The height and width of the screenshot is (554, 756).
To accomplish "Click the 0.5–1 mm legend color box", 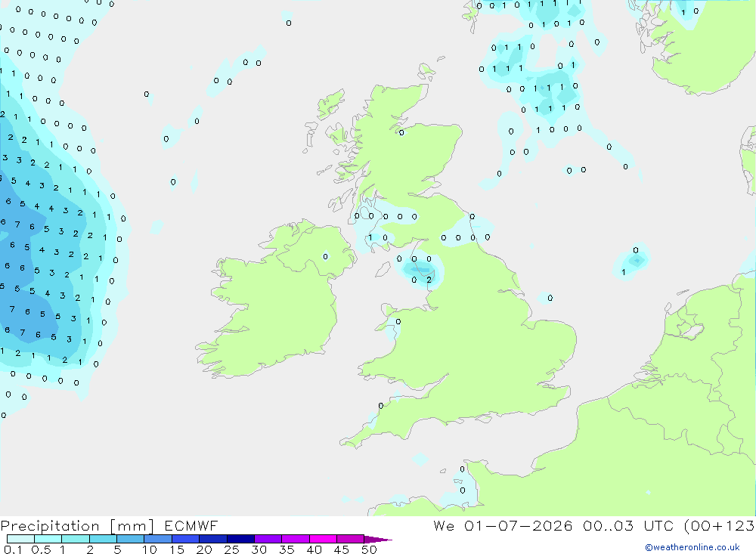I will [48, 539].
